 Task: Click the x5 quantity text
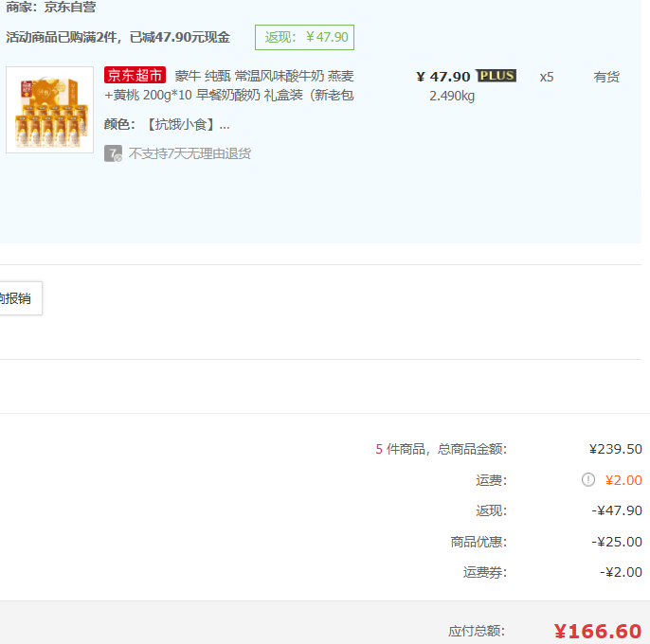[x=547, y=77]
